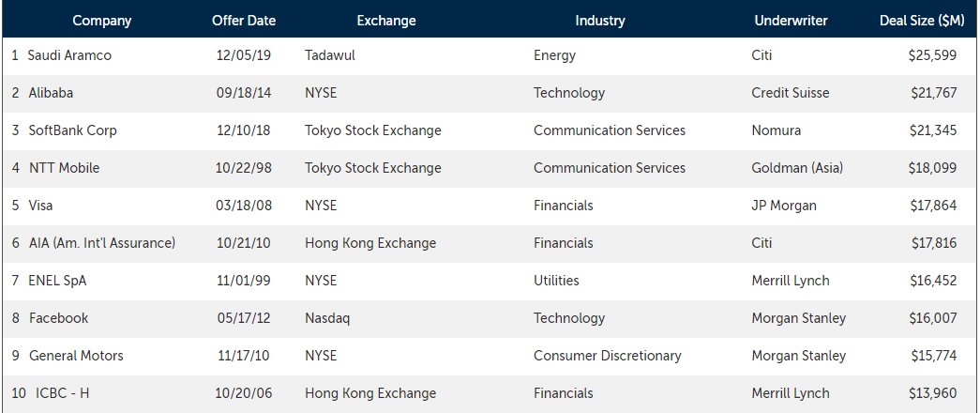
Task: Click AIA (Am. Int'l Assurance) entry
Action: tap(102, 243)
